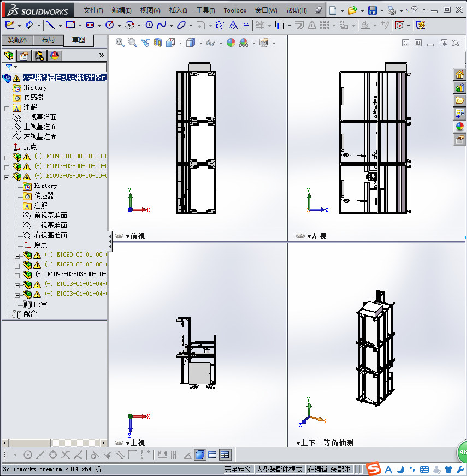
Task: Select the Spline tool
Action: 162,25
